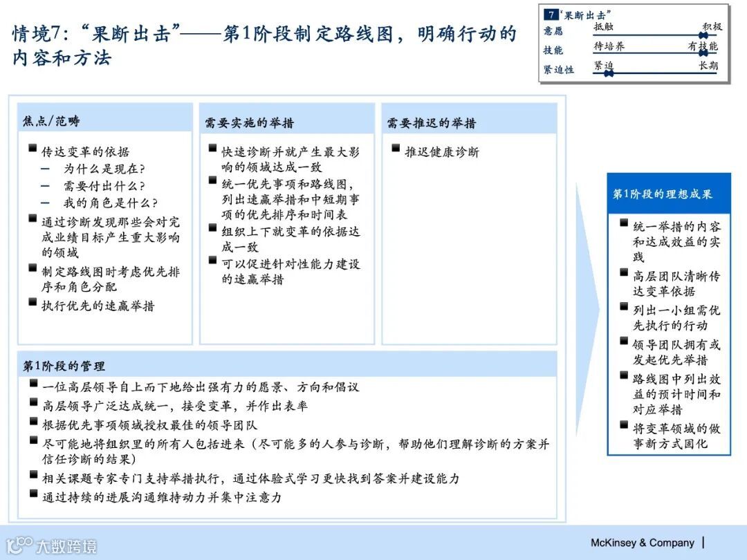Select the line "高层领导广泛达成统一，接受变革，并作出表率"
This screenshot has width=747, height=560.
(x=175, y=406)
